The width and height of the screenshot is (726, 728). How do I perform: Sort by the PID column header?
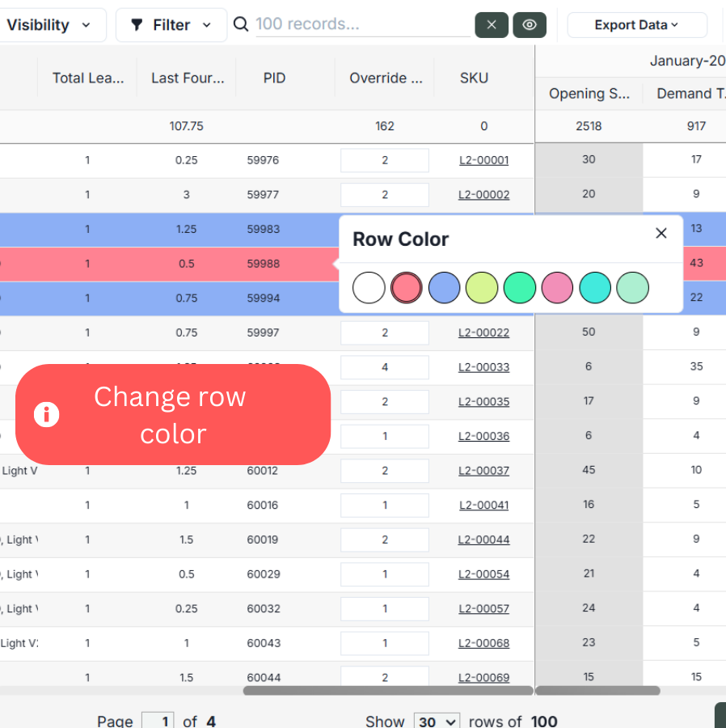coord(274,78)
